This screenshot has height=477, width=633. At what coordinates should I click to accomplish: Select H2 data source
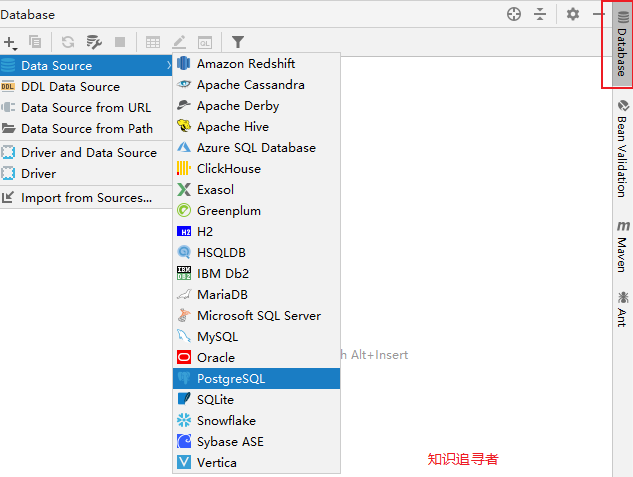coord(256,232)
